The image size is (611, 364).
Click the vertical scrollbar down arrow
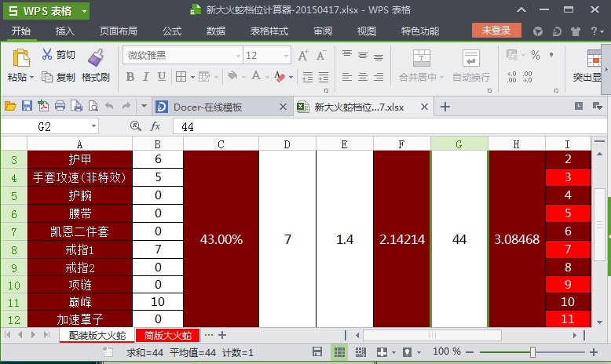click(599, 322)
